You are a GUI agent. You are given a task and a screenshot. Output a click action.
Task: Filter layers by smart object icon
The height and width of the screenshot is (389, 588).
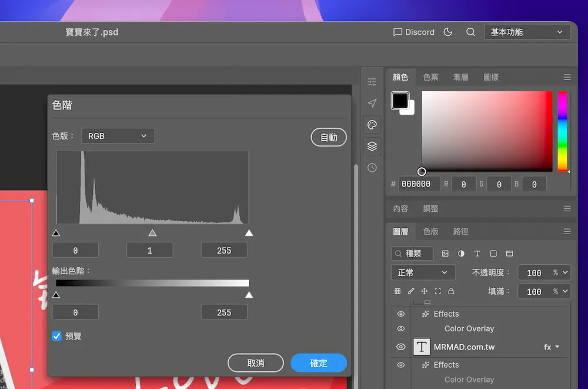(510, 254)
